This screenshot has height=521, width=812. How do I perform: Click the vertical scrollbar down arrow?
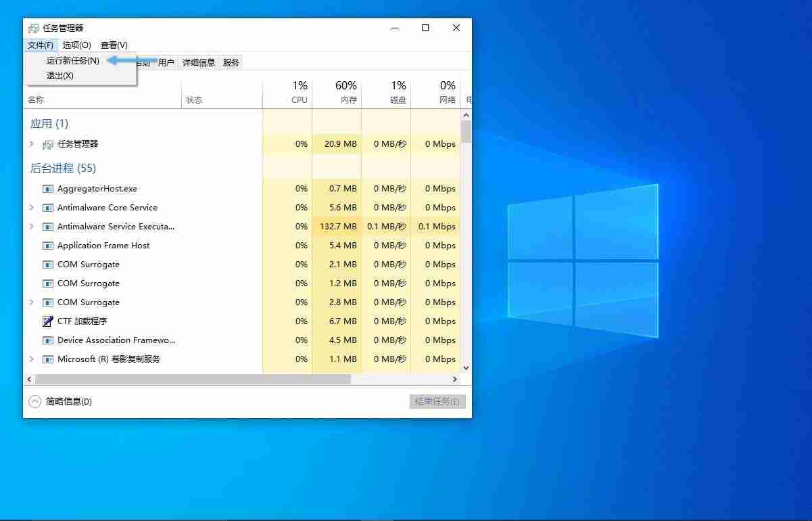click(x=466, y=367)
